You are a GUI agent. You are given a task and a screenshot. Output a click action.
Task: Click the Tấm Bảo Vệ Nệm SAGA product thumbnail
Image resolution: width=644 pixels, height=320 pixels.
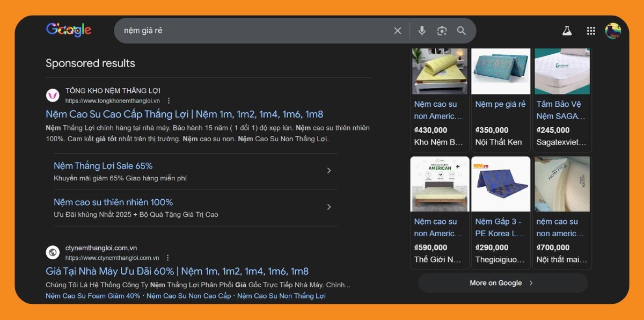562,70
